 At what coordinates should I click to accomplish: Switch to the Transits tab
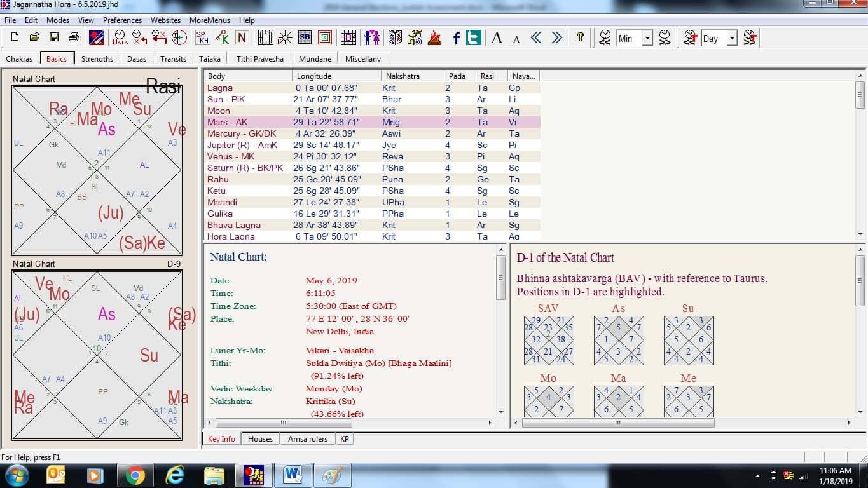[173, 58]
